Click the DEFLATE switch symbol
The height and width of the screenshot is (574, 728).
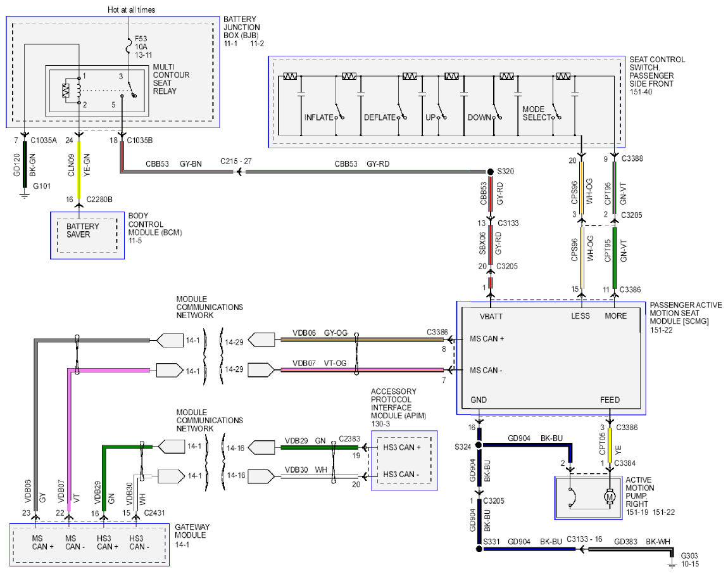pyautogui.click(x=401, y=114)
